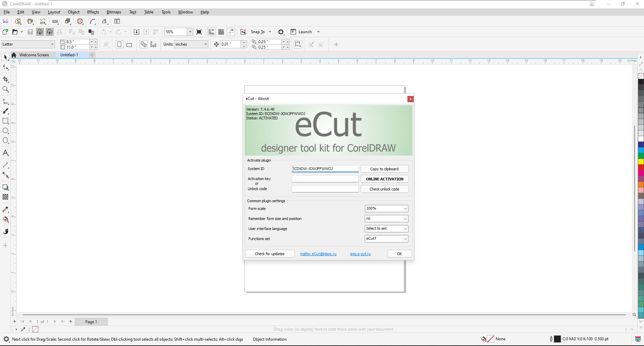
Task: Open Options via the gear icon
Action: [281, 32]
